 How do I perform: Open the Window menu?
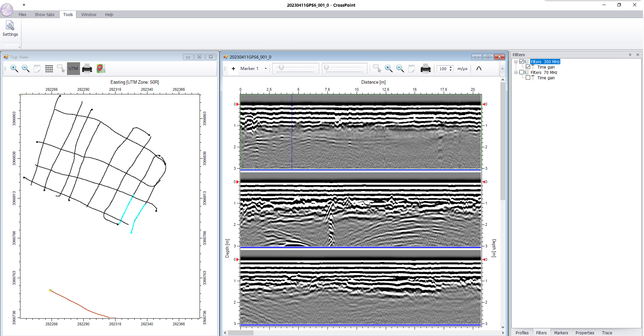pyautogui.click(x=89, y=14)
